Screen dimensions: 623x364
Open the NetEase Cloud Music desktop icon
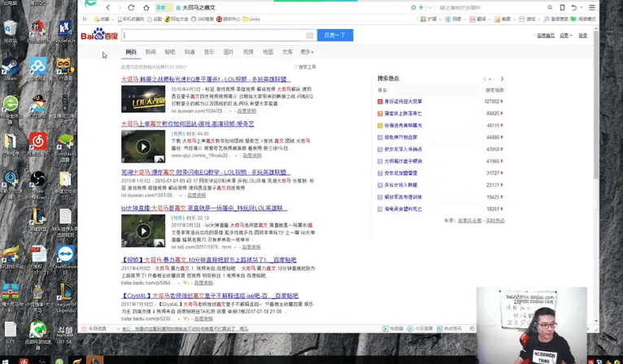pos(37,145)
